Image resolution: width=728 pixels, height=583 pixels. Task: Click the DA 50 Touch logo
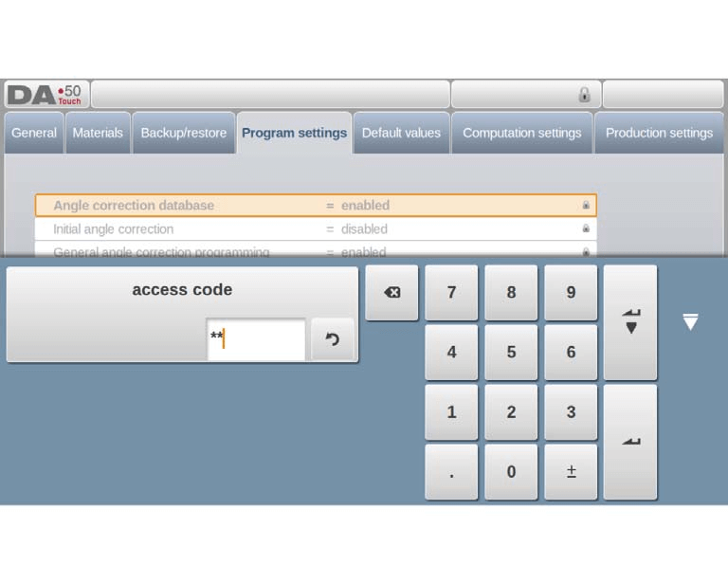[45, 95]
